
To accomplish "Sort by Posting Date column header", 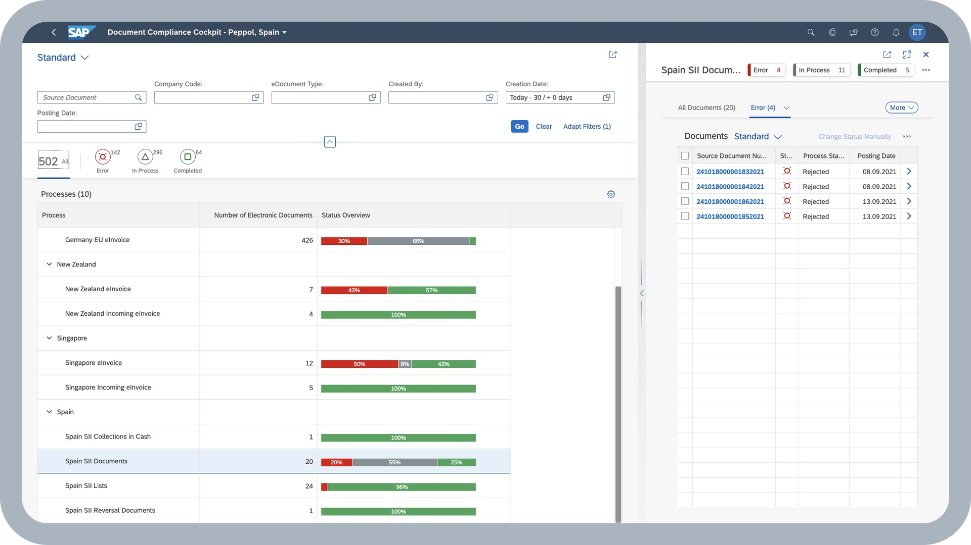I will (x=876, y=156).
